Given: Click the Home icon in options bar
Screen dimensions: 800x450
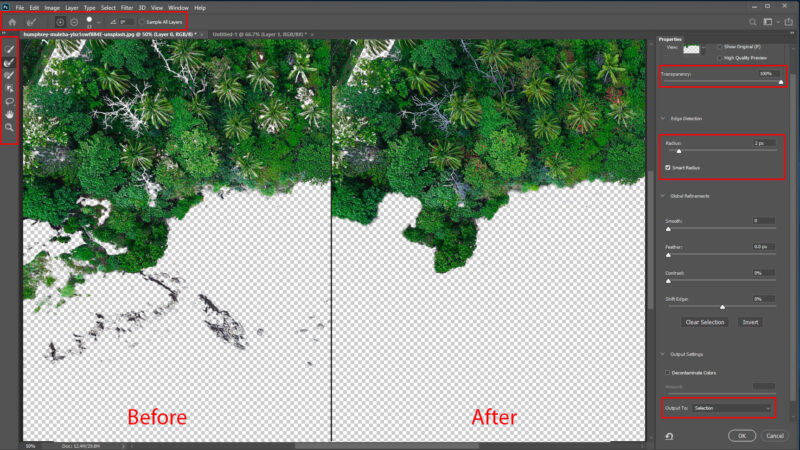Looking at the screenshot, I should (12, 22).
